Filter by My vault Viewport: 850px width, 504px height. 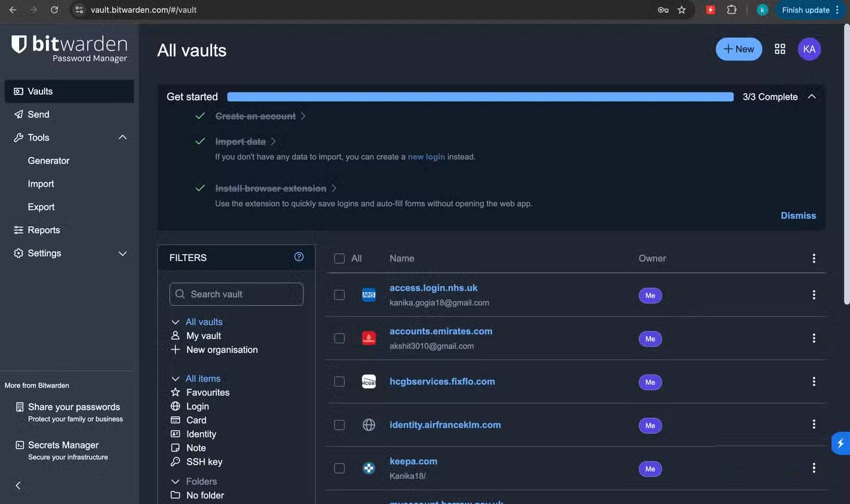(x=204, y=336)
